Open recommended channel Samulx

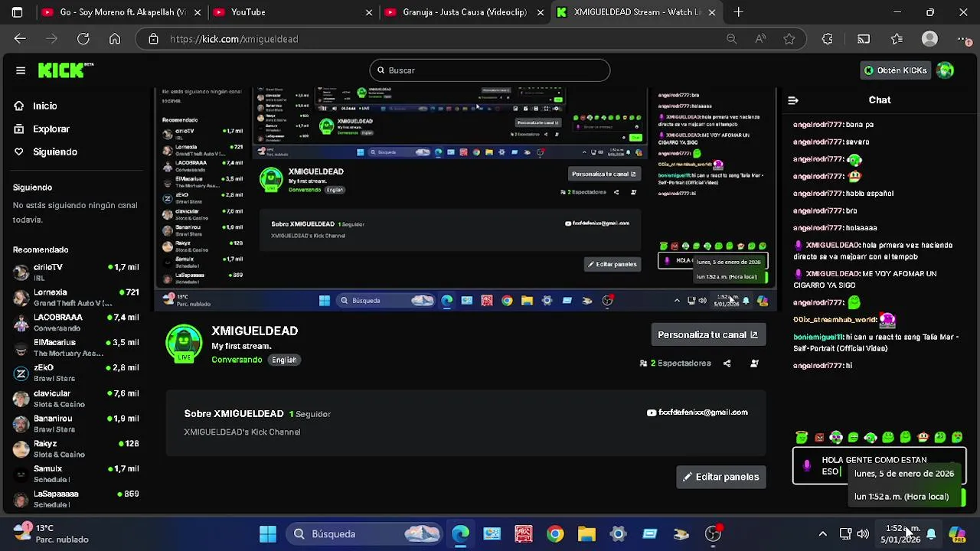coord(76,474)
